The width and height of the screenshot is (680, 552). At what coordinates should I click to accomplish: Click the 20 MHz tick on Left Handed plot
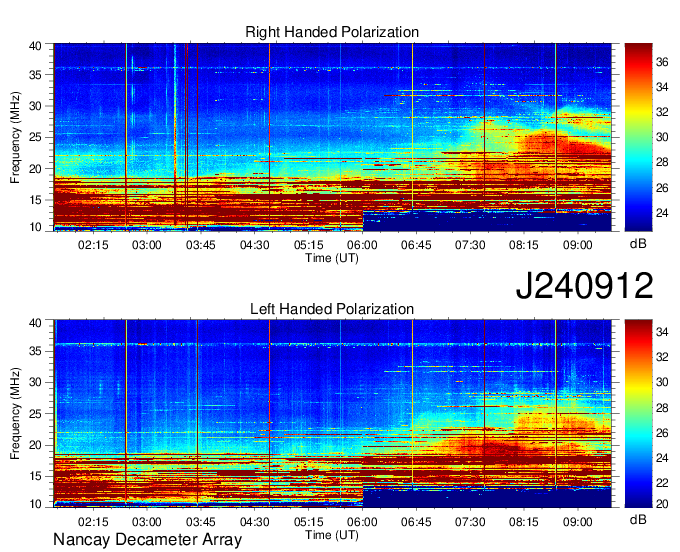click(35, 445)
